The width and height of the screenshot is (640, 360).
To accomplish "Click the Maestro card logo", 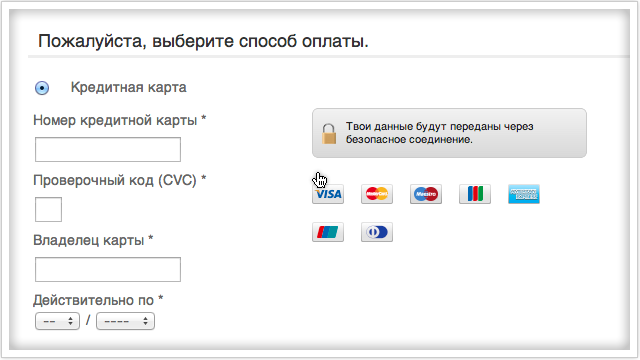I will tap(426, 194).
